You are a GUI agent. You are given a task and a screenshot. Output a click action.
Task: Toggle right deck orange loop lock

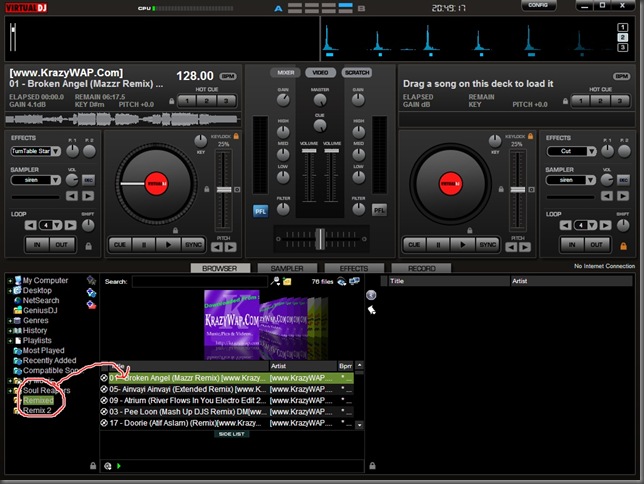point(623,246)
